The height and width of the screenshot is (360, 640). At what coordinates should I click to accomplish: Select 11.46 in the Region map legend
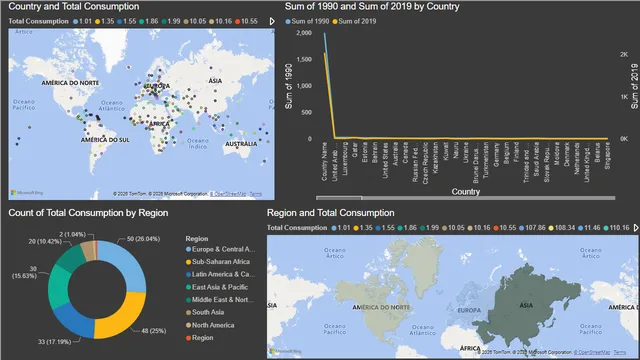[589, 228]
